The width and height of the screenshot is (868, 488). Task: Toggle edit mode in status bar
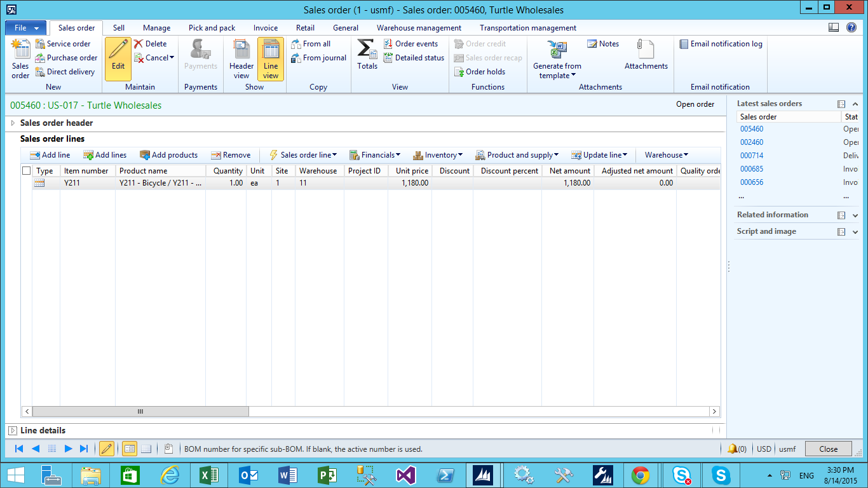pos(107,449)
